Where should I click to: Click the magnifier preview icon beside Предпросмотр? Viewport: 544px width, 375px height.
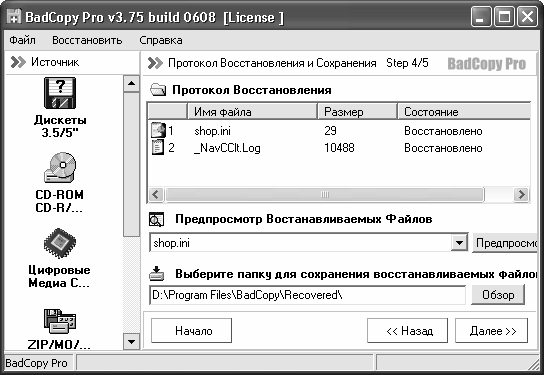(156, 220)
